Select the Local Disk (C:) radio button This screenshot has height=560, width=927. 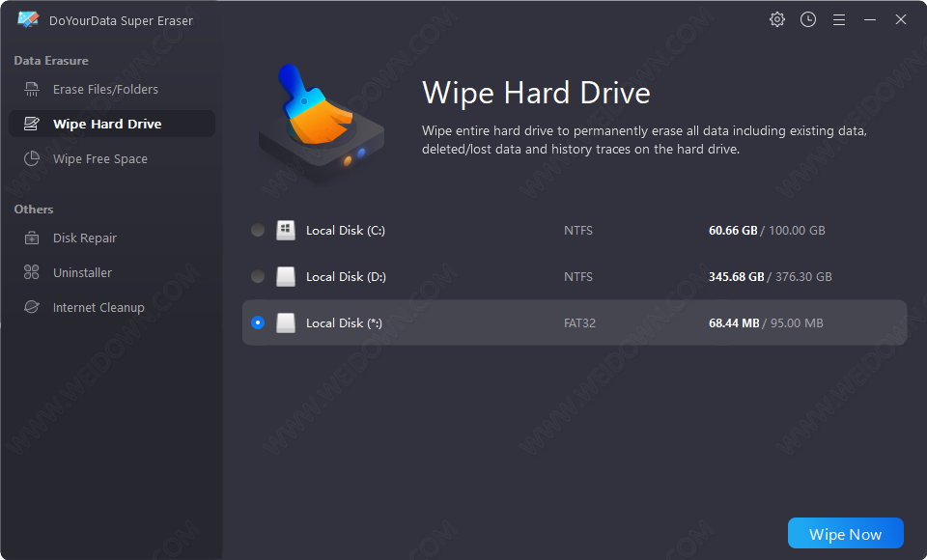point(258,230)
